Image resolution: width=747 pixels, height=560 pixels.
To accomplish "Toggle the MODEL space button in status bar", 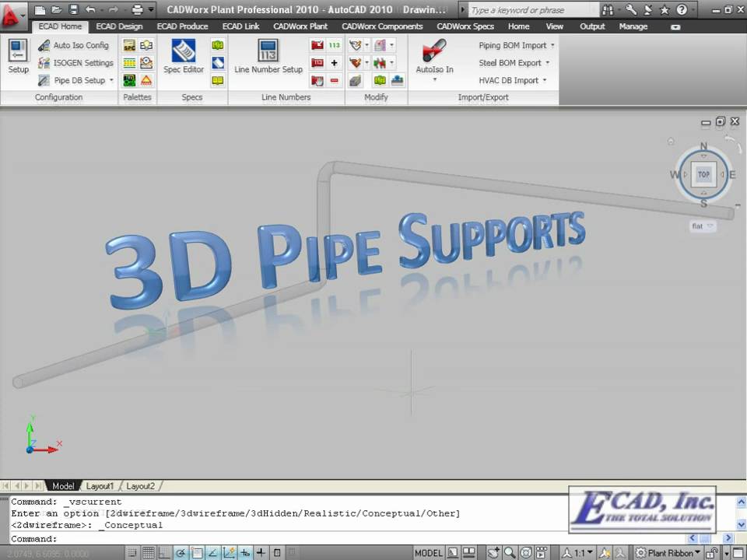I will pyautogui.click(x=428, y=553).
